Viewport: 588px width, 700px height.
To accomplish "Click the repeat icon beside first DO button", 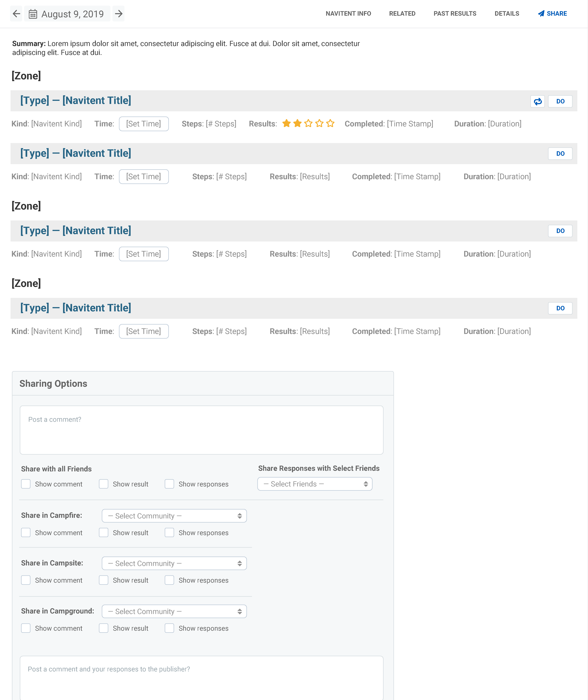I will (x=537, y=101).
